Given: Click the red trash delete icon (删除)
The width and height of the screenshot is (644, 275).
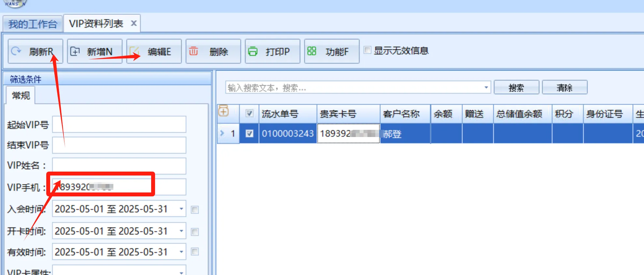Looking at the screenshot, I should click(x=193, y=51).
